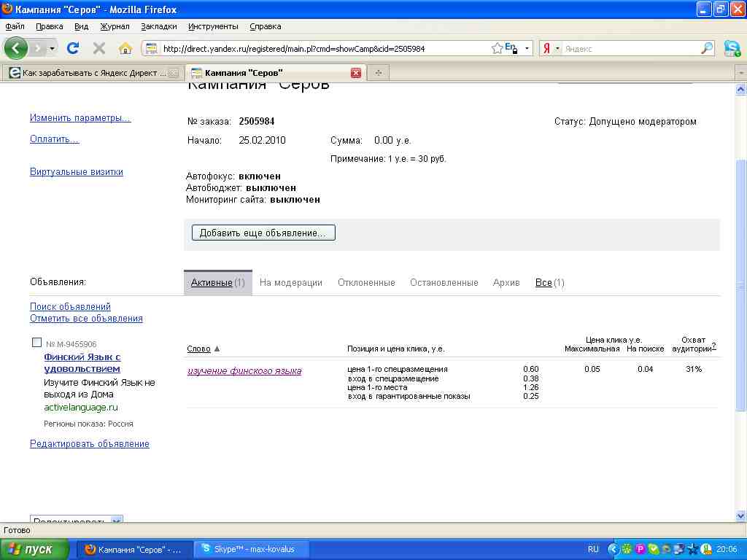Screen dimensions: 747x560
Task: Open the Редактировать объявление link
Action: 90,444
